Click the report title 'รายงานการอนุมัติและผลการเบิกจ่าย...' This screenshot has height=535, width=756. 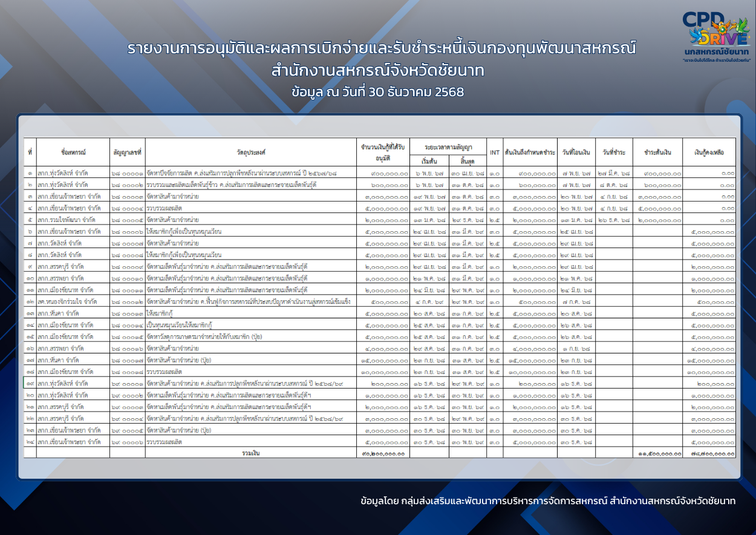[382, 48]
